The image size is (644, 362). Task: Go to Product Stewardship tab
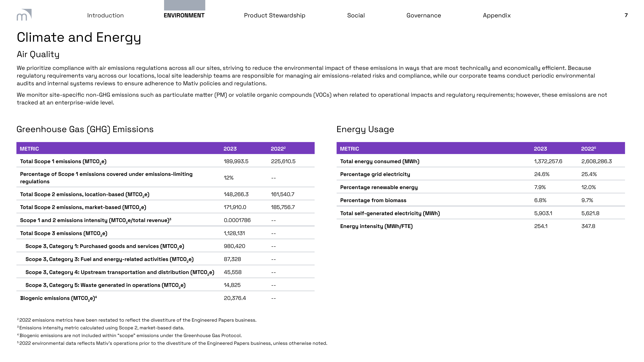tap(275, 15)
